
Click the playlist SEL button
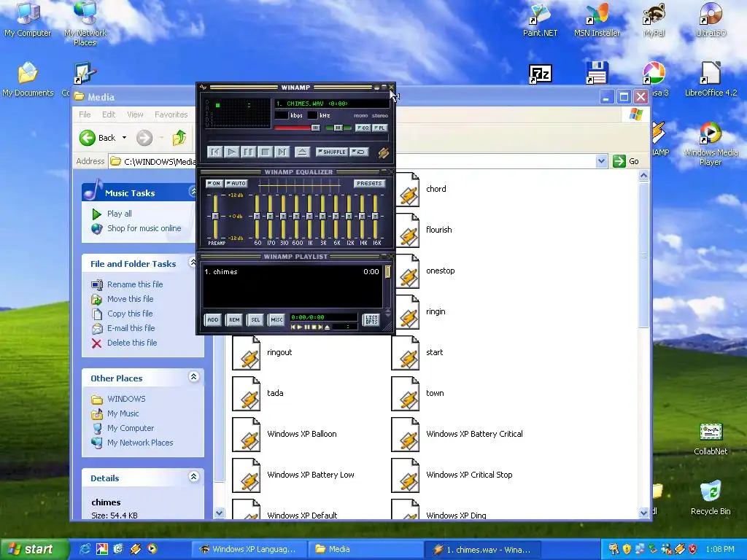click(255, 319)
